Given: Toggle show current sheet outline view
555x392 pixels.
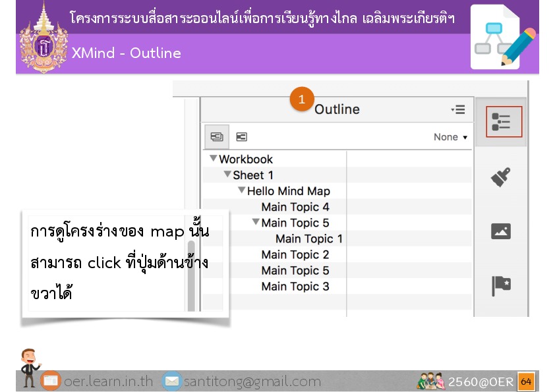Looking at the screenshot, I should click(241, 137).
